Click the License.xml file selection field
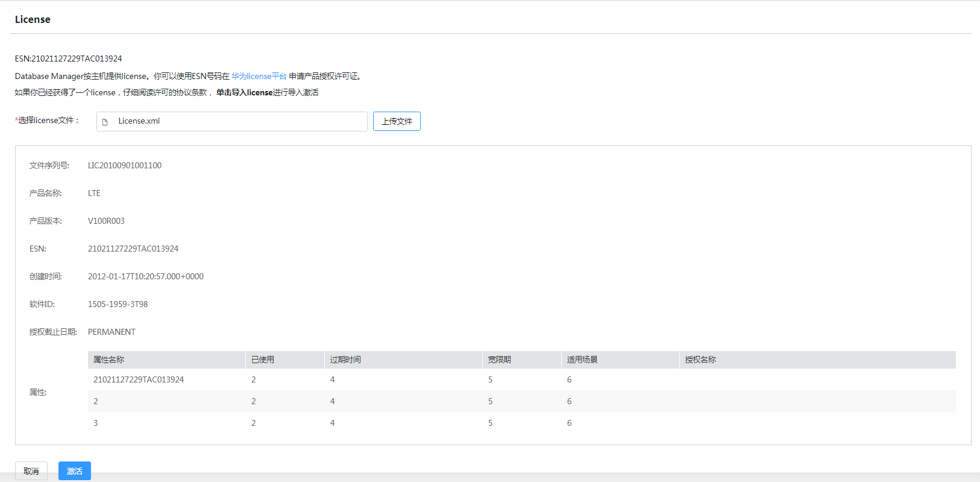 [232, 121]
